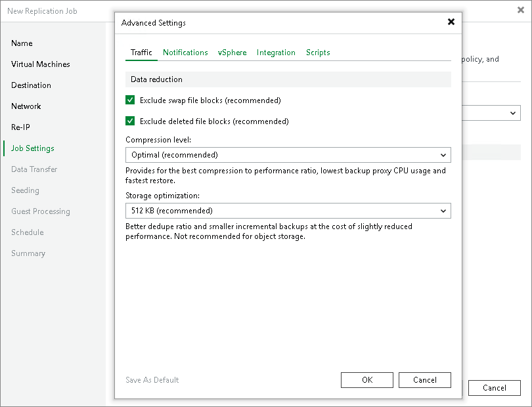Go to the Virtual Machines step
The width and height of the screenshot is (532, 407).
coord(40,64)
